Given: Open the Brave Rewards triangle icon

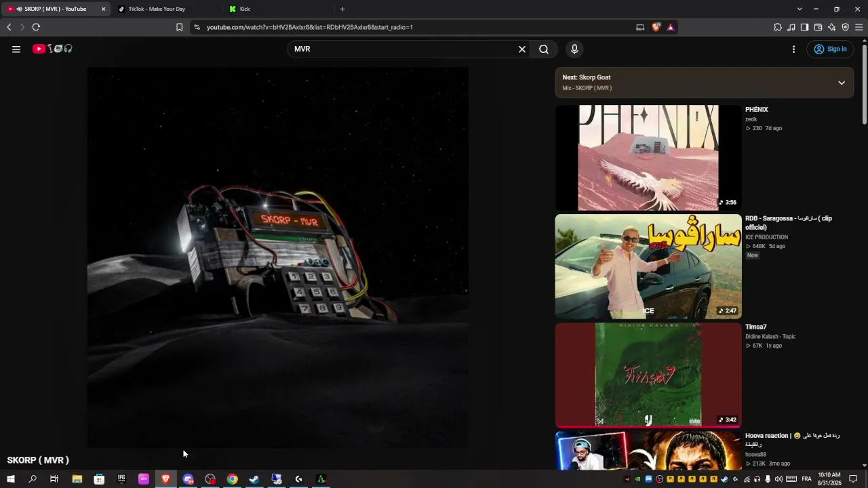Looking at the screenshot, I should coord(670,27).
